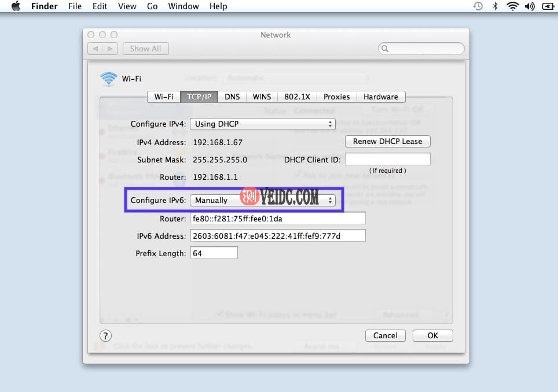This screenshot has height=392, width=558.
Task: Click the Prefix Length field
Action: (x=214, y=253)
